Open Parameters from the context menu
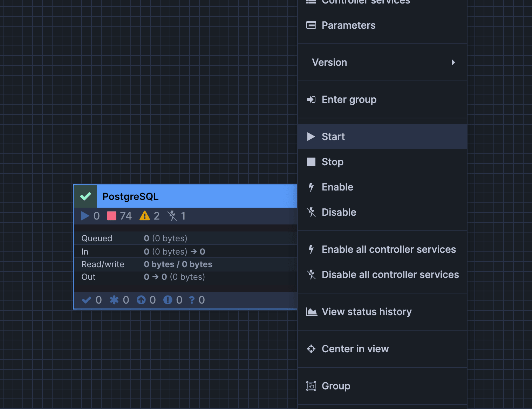Viewport: 532px width, 409px height. point(382,25)
